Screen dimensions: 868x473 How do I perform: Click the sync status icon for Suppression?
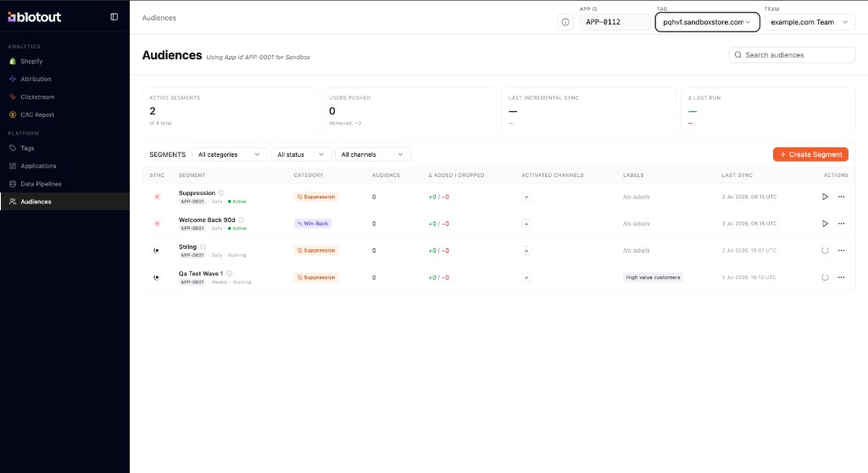tap(157, 197)
